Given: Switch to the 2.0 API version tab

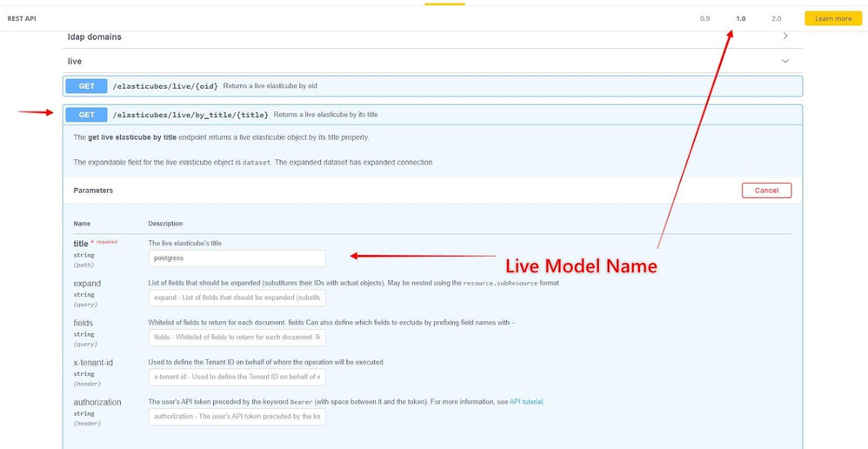Looking at the screenshot, I should click(x=776, y=18).
